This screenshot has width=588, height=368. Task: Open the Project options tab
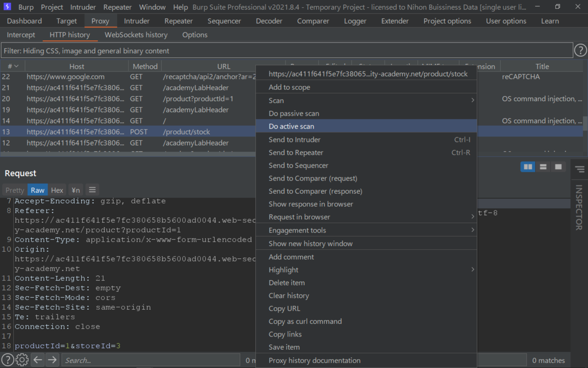click(x=447, y=21)
